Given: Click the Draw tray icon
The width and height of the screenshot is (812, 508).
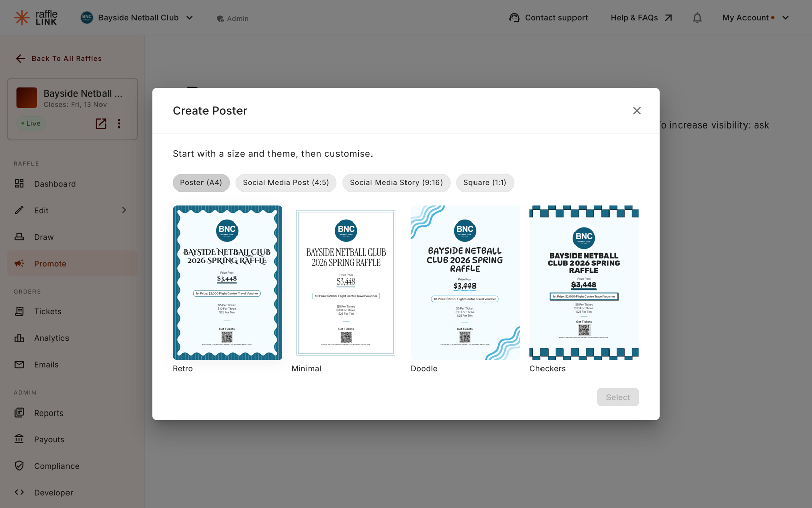Looking at the screenshot, I should (19, 236).
